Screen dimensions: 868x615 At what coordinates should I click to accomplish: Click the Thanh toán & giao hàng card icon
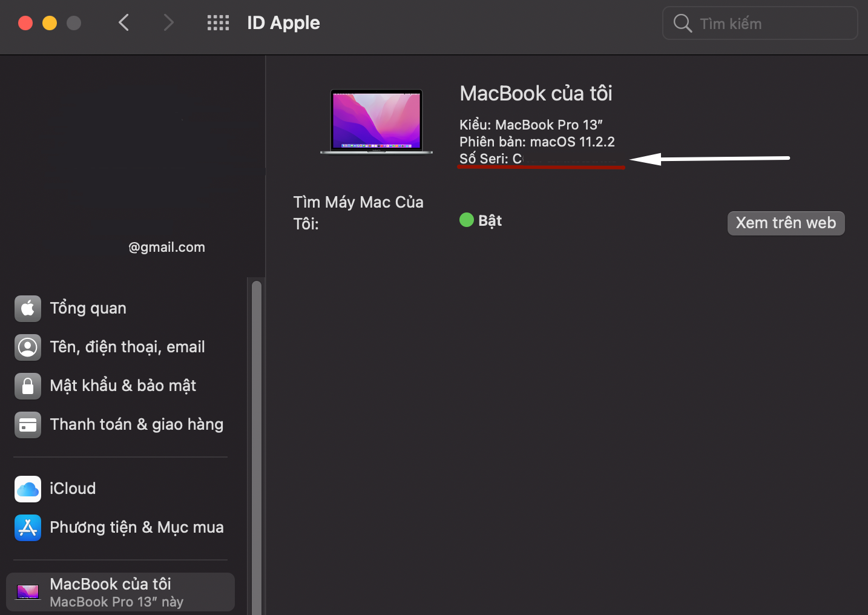28,424
